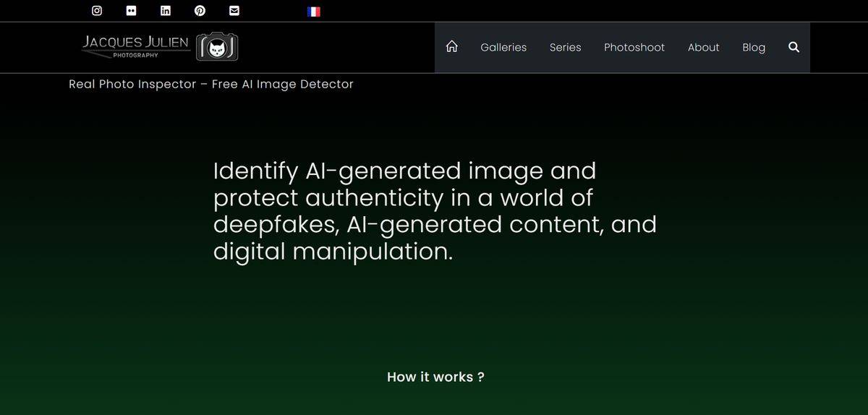Viewport: 868px width, 415px height.
Task: Click the "How it works ?" heading
Action: pyautogui.click(x=435, y=377)
